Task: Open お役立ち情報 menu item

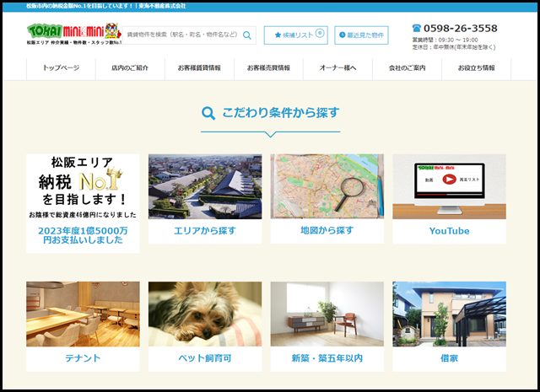Action: tap(476, 68)
